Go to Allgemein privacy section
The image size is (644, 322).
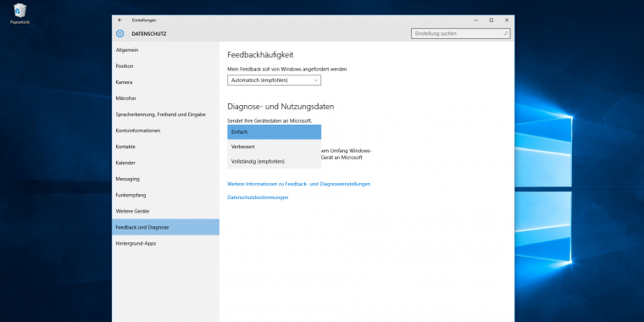[x=165, y=50]
